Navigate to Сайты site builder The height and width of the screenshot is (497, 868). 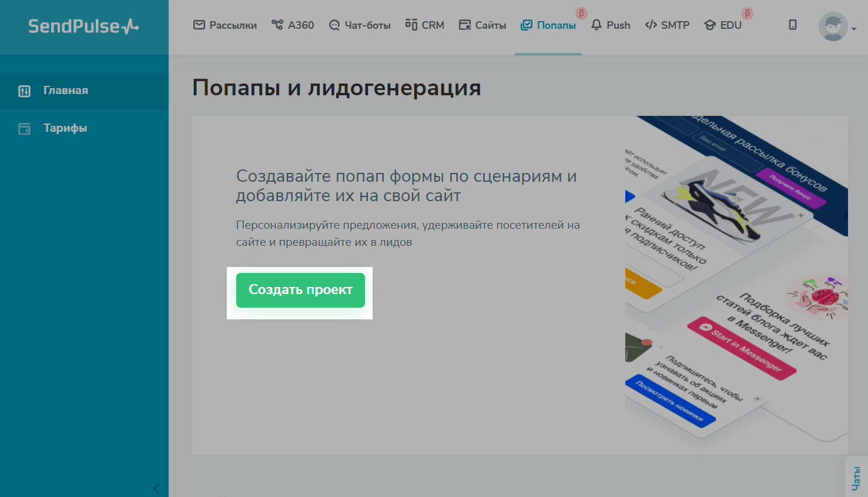[482, 25]
